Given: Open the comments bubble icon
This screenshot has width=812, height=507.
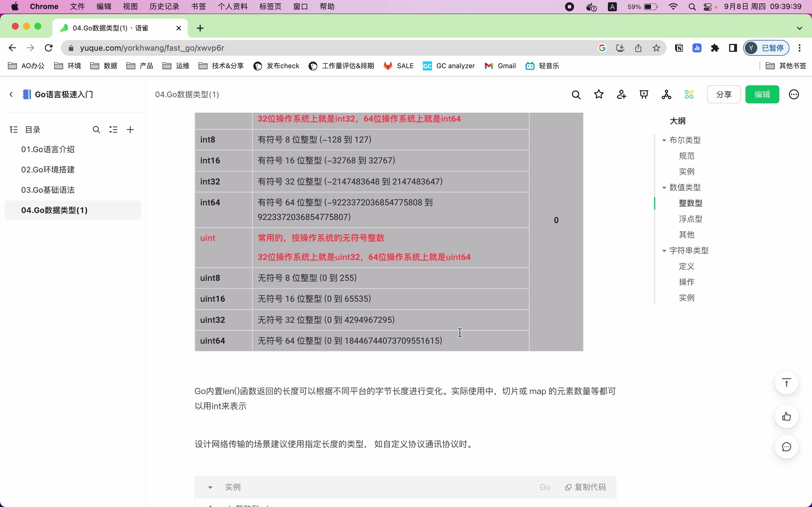Looking at the screenshot, I should (x=786, y=447).
